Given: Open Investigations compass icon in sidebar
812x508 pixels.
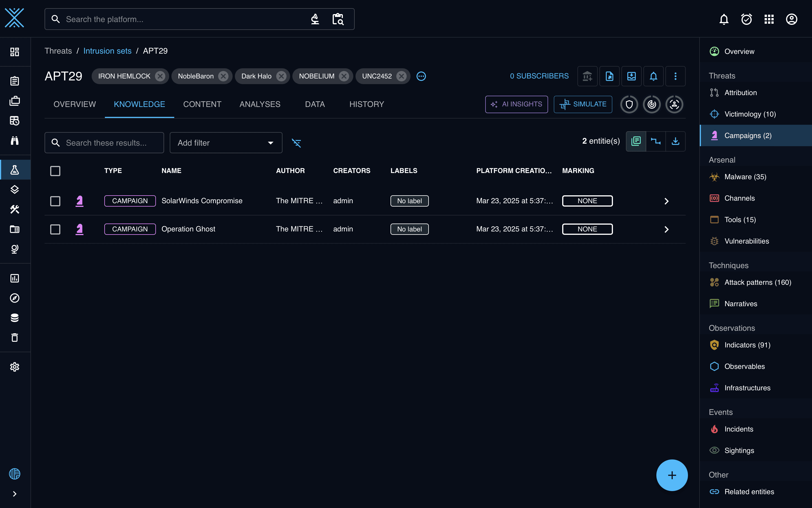Looking at the screenshot, I should click(x=14, y=298).
